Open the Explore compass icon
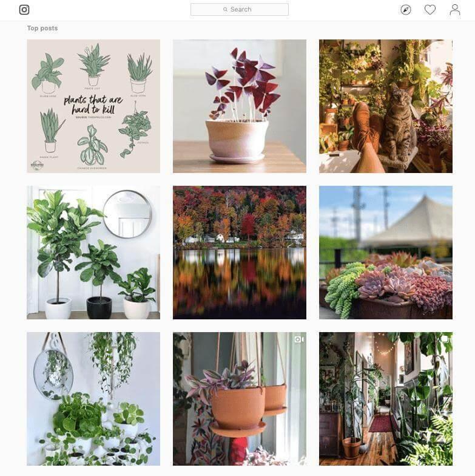The image size is (475, 476). [x=406, y=10]
